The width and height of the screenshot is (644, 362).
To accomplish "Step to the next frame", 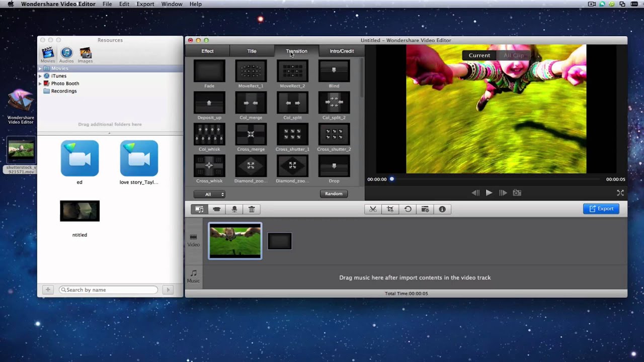I will 503,193.
